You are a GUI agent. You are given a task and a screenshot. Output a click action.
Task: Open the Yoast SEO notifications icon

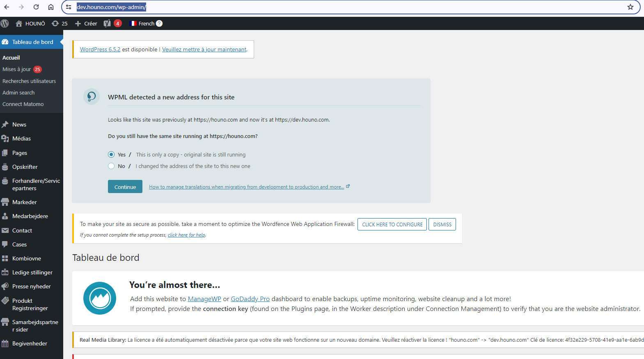107,23
